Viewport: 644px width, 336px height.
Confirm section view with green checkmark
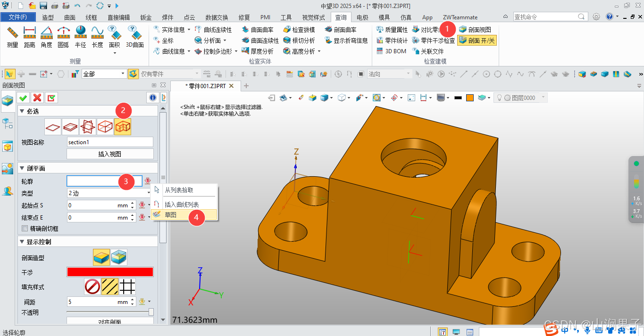[x=23, y=98]
